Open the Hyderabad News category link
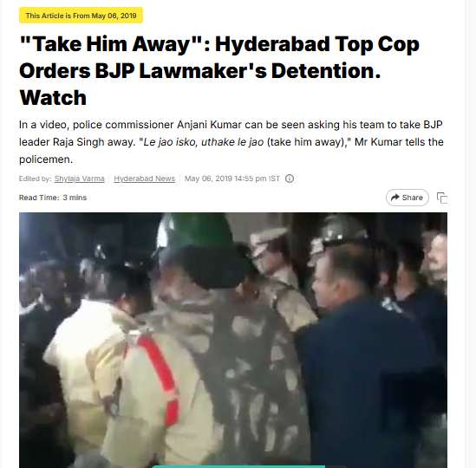The height and width of the screenshot is (468, 476). pyautogui.click(x=145, y=179)
